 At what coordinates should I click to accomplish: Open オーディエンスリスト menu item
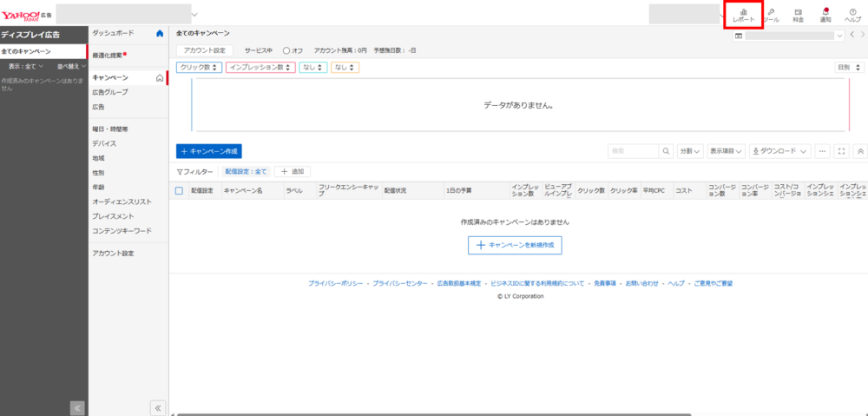122,201
